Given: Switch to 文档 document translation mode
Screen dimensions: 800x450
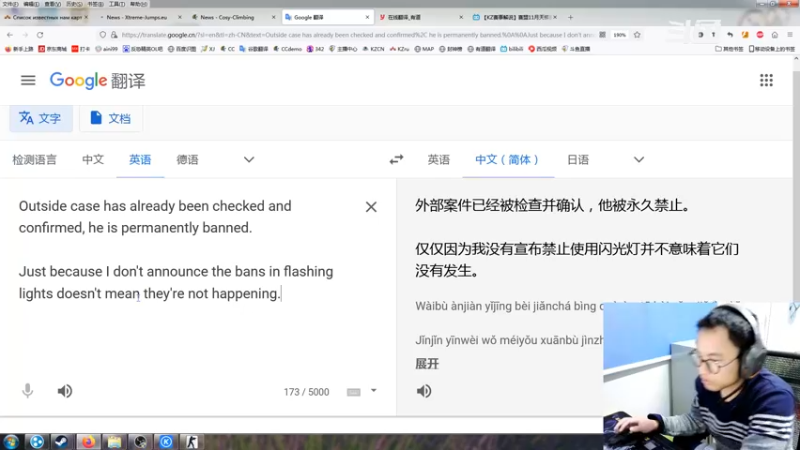Looking at the screenshot, I should coord(111,118).
